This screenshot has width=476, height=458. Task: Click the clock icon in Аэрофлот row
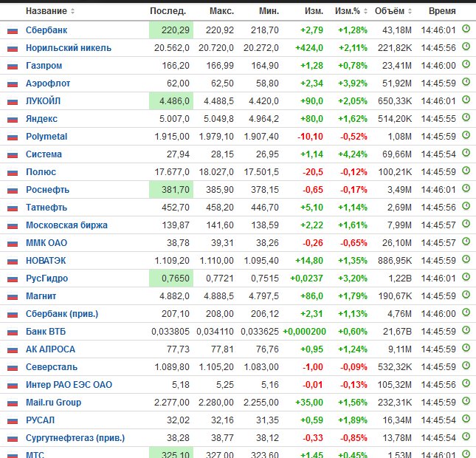pos(466,82)
